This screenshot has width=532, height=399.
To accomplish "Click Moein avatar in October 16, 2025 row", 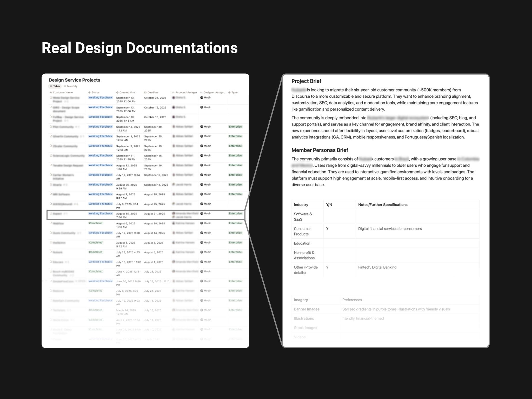I will pyautogui.click(x=202, y=107).
